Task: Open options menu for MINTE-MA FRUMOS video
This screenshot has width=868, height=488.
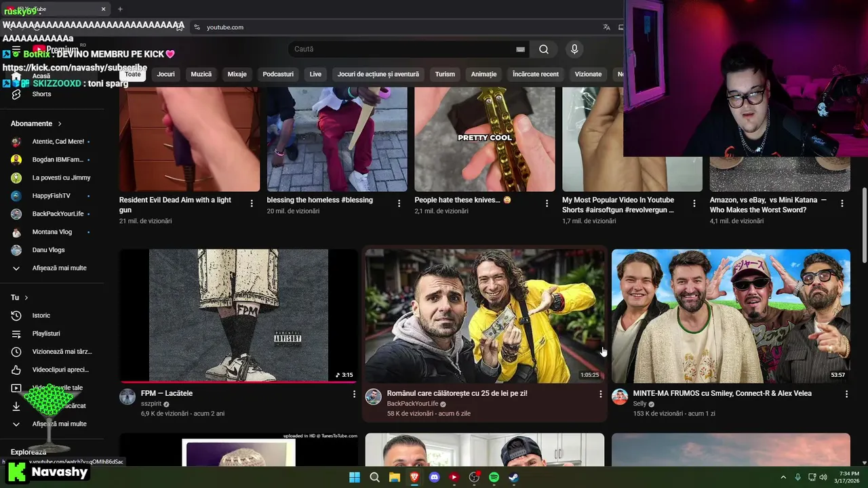Action: [846, 394]
